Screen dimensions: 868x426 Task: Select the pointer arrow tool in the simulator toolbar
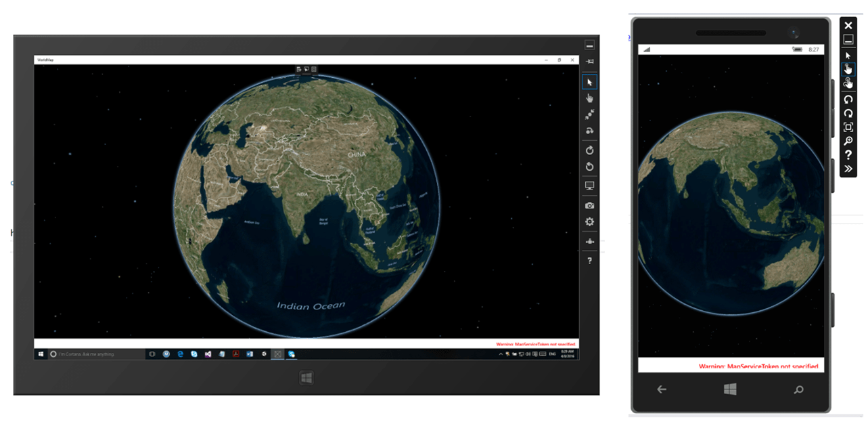click(589, 81)
